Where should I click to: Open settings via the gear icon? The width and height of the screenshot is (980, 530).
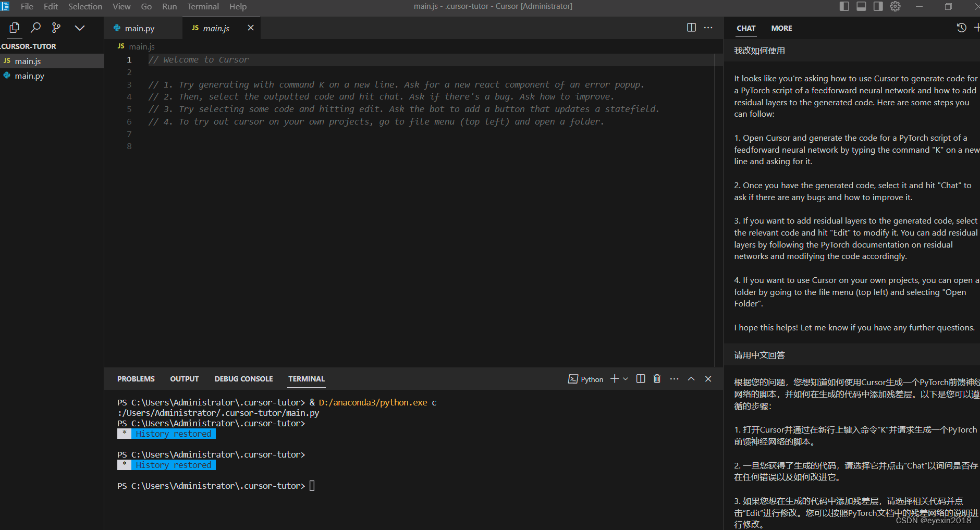pyautogui.click(x=895, y=6)
